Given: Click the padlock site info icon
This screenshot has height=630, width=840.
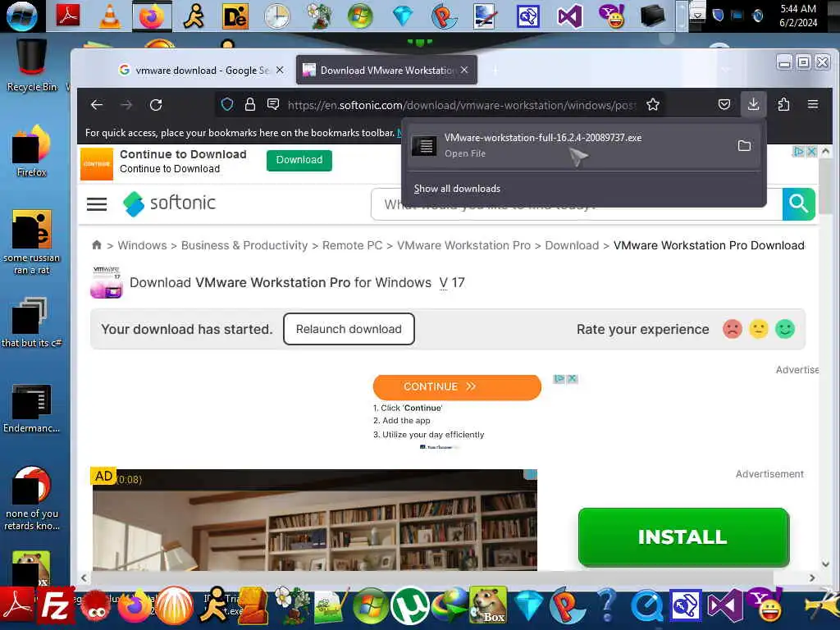Looking at the screenshot, I should 249,104.
